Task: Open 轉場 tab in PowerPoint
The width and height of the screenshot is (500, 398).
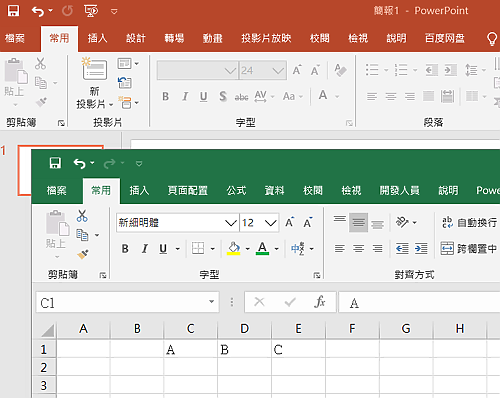Action: 174,38
